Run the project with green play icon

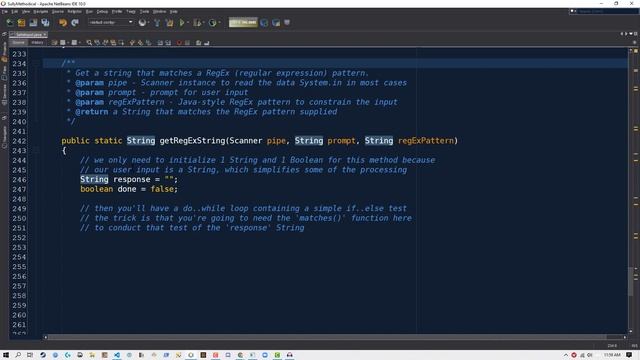[x=182, y=23]
